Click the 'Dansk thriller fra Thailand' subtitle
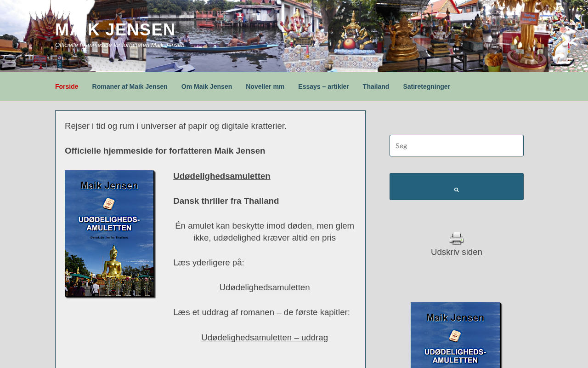This screenshot has width=588, height=368. point(226,201)
